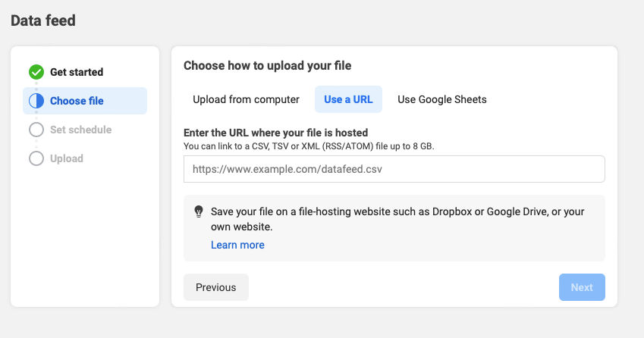Click the Data feed page heading
644x338 pixels.
tap(43, 20)
